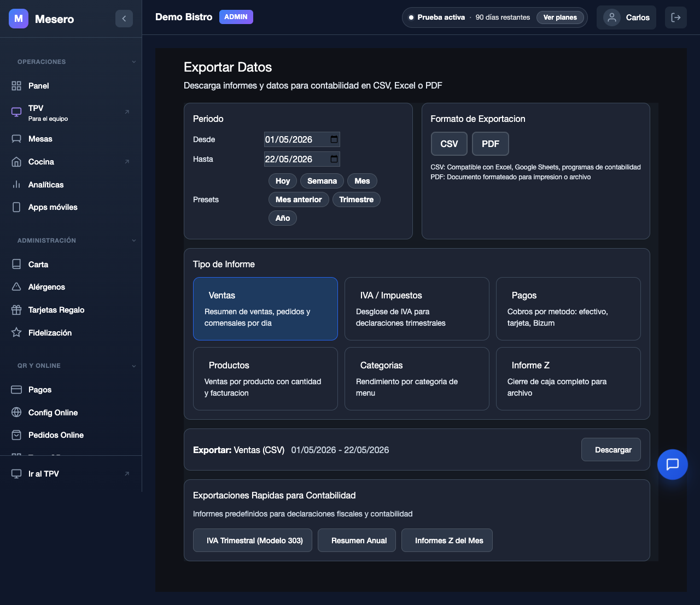Apply the Mes anterior preset
Screen dimensions: 700x605
tap(299, 199)
